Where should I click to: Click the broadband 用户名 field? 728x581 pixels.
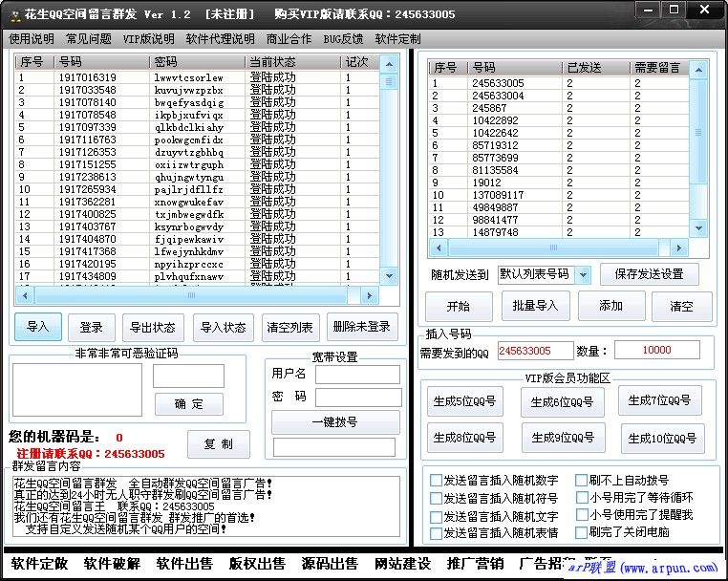pyautogui.click(x=357, y=374)
